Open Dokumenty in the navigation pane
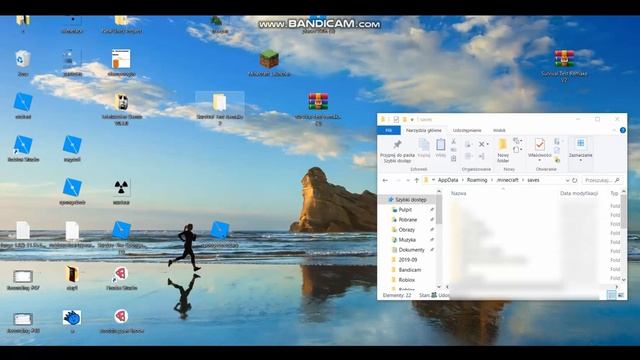This screenshot has height=360, width=640. tap(411, 250)
